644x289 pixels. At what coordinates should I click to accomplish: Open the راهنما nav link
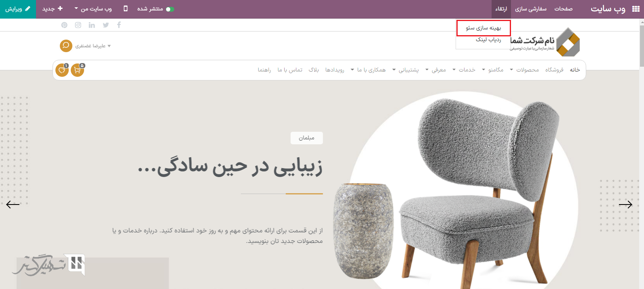pos(264,70)
